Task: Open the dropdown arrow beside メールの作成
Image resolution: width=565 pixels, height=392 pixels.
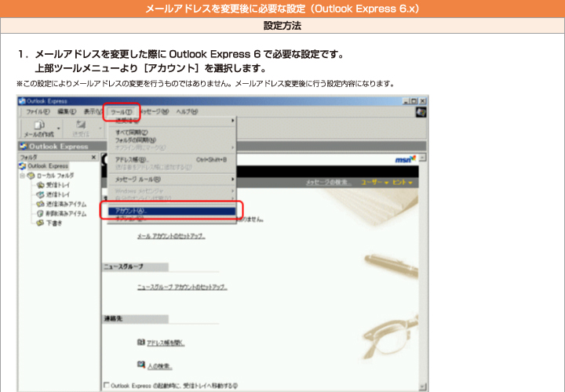Action: (x=58, y=128)
